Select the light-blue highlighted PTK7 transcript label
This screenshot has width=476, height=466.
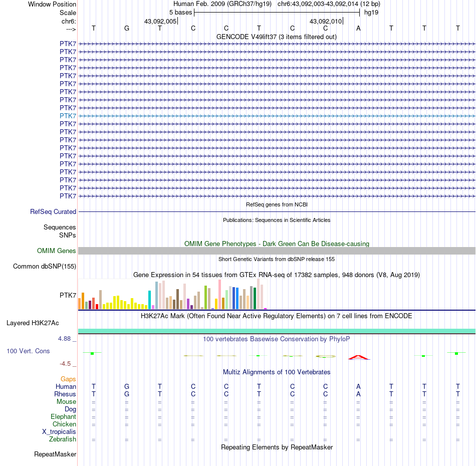pyautogui.click(x=68, y=116)
